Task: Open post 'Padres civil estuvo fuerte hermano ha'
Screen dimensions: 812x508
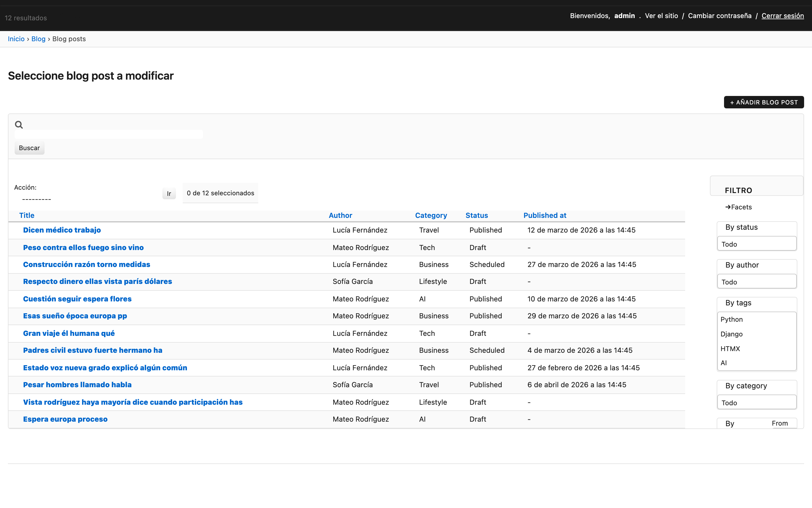Action: (92, 351)
